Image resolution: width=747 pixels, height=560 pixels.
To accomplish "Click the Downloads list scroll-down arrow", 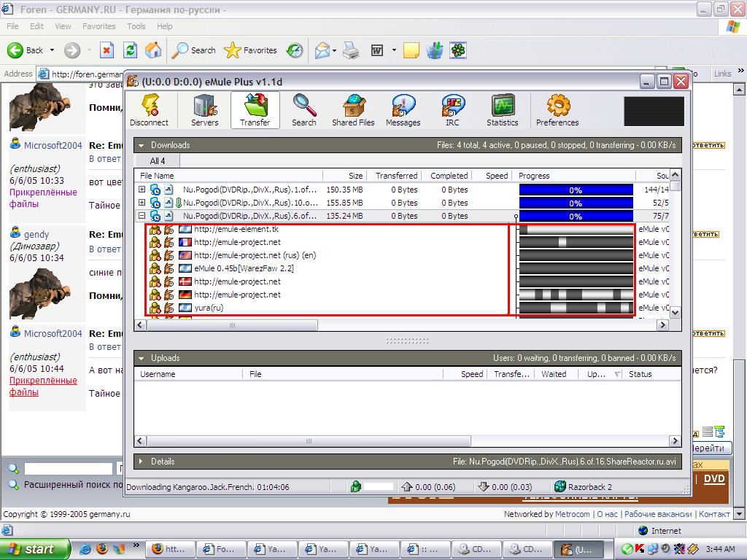I will pyautogui.click(x=675, y=313).
